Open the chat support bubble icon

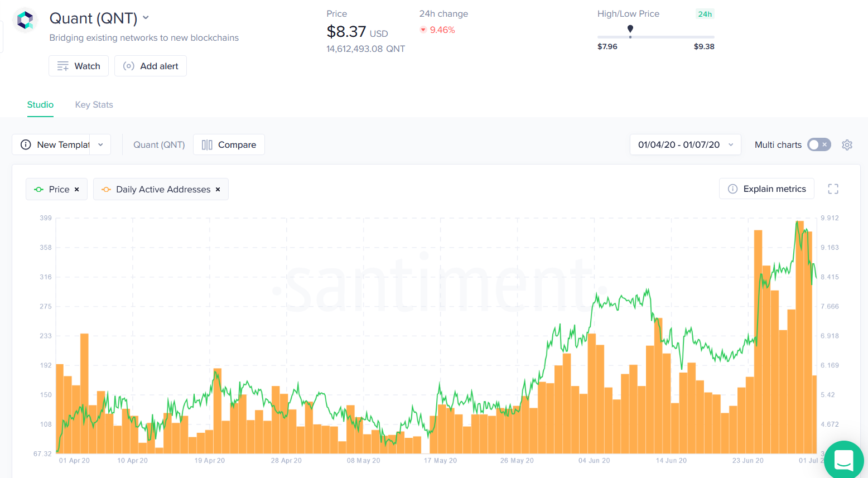844,461
